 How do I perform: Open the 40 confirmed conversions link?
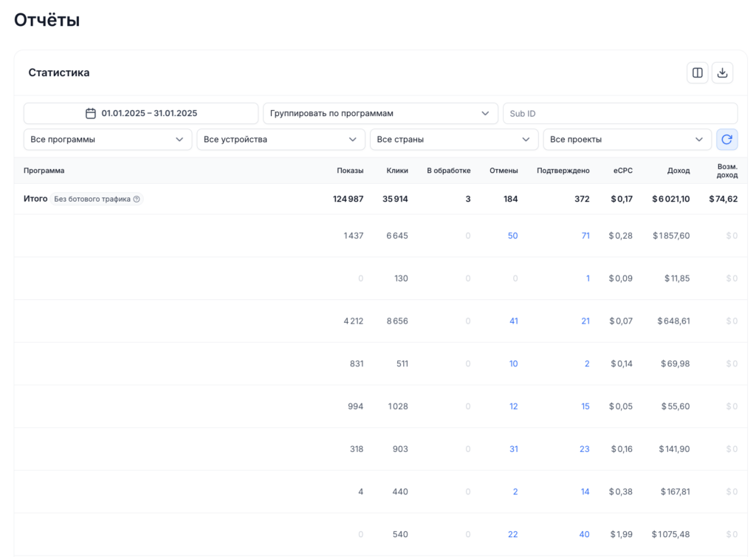pyautogui.click(x=584, y=534)
